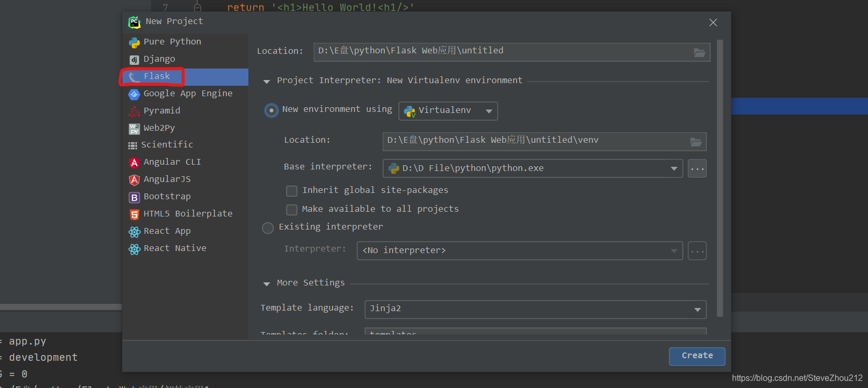
Task: Choose the Web2Py project icon
Action: click(134, 129)
